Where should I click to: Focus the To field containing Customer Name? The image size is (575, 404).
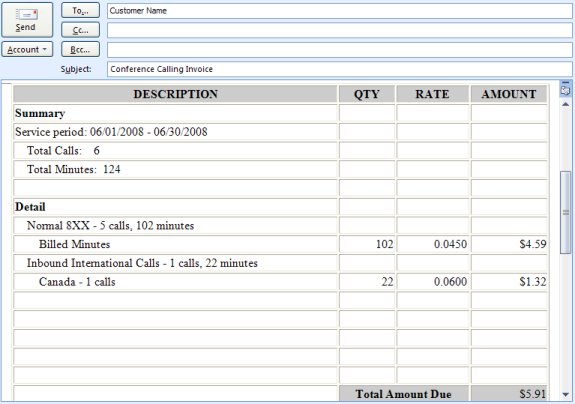click(x=340, y=11)
